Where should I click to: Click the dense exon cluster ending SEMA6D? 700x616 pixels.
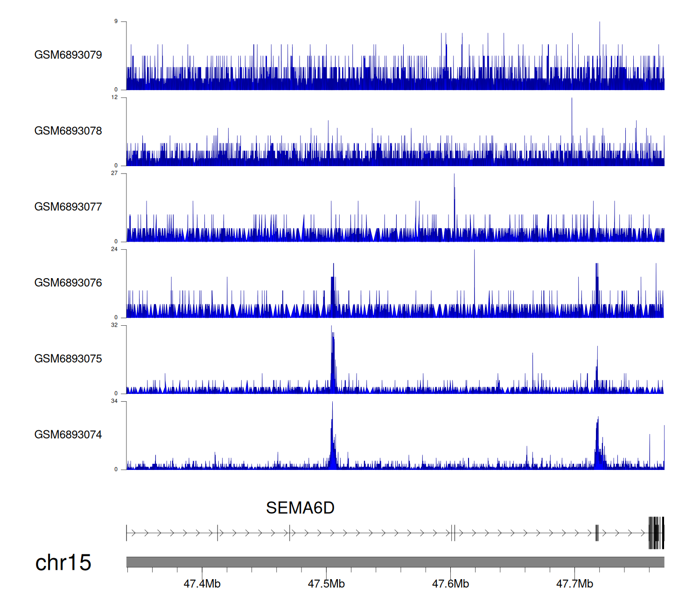[656, 533]
